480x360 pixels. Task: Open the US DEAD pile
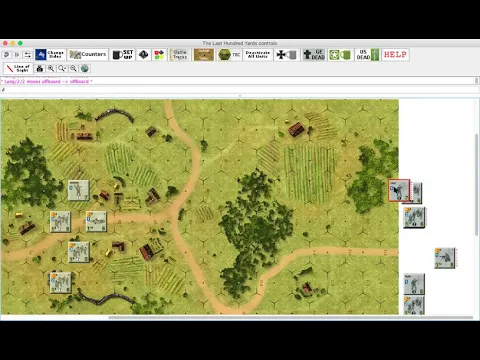(367, 55)
